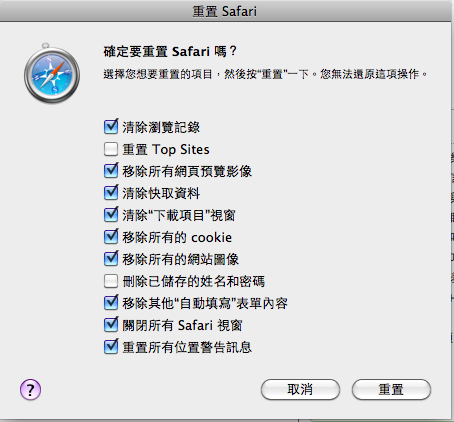Screen dimensions: 454x422
Task: Toggle 重置所有位置警告訊息 checkbox
Action: pos(111,347)
